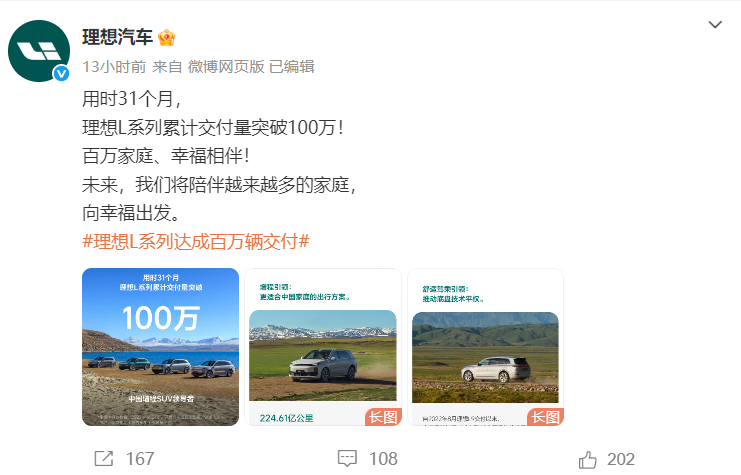This screenshot has height=475, width=741.
Task: Click the comment count 108
Action: coord(383,459)
